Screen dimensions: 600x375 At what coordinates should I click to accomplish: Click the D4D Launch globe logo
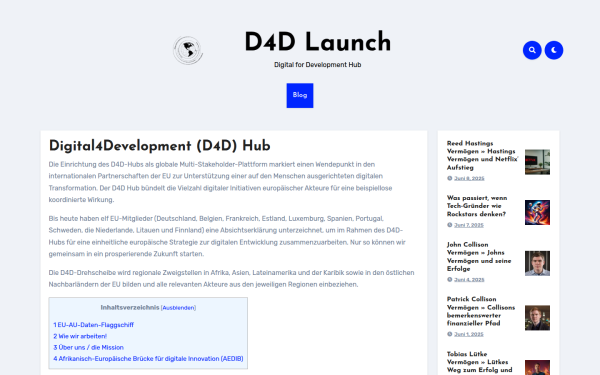(188, 50)
